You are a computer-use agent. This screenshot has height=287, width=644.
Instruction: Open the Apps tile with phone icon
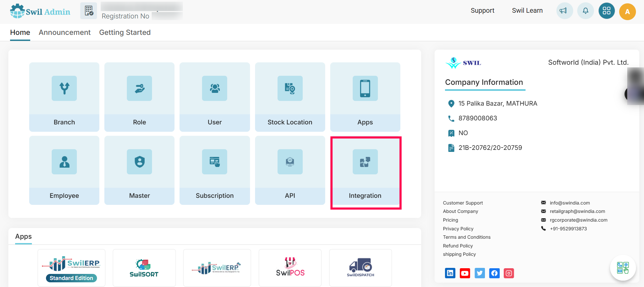pyautogui.click(x=365, y=97)
